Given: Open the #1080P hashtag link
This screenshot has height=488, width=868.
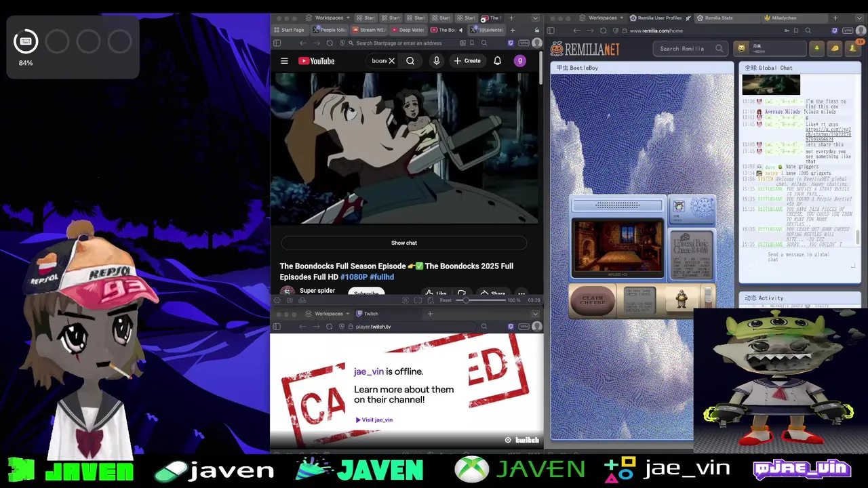Looking at the screenshot, I should [353, 277].
